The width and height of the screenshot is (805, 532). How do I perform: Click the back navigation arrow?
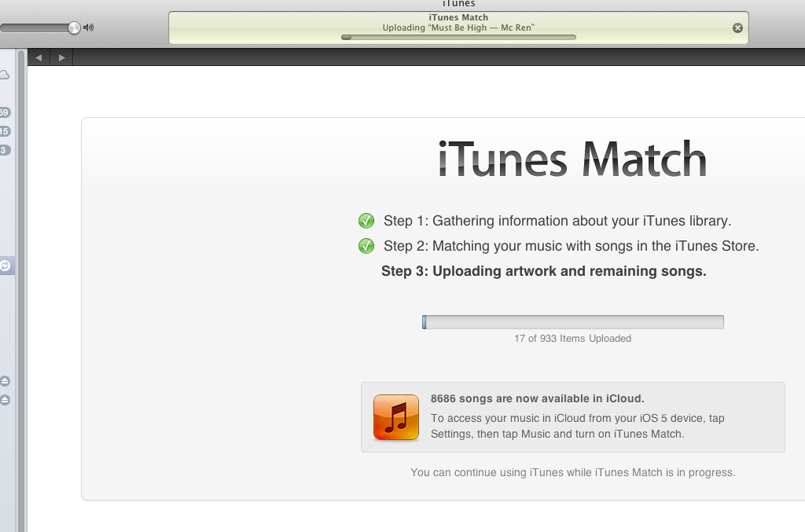pos(39,57)
